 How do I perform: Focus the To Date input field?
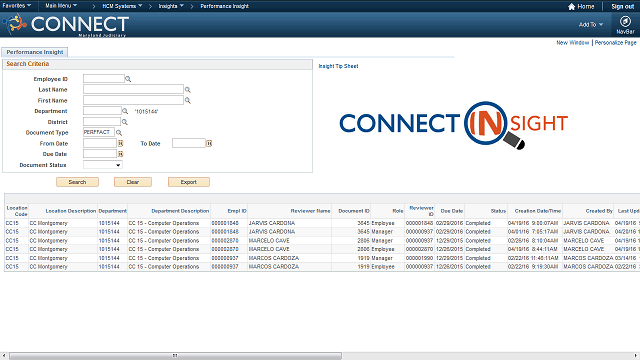pyautogui.click(x=189, y=143)
